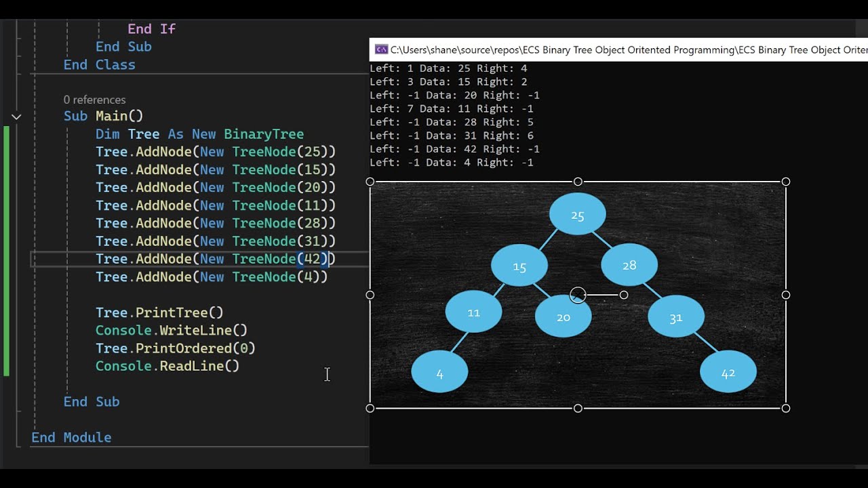Click the AddNode TreeNode(11) code line

point(216,205)
